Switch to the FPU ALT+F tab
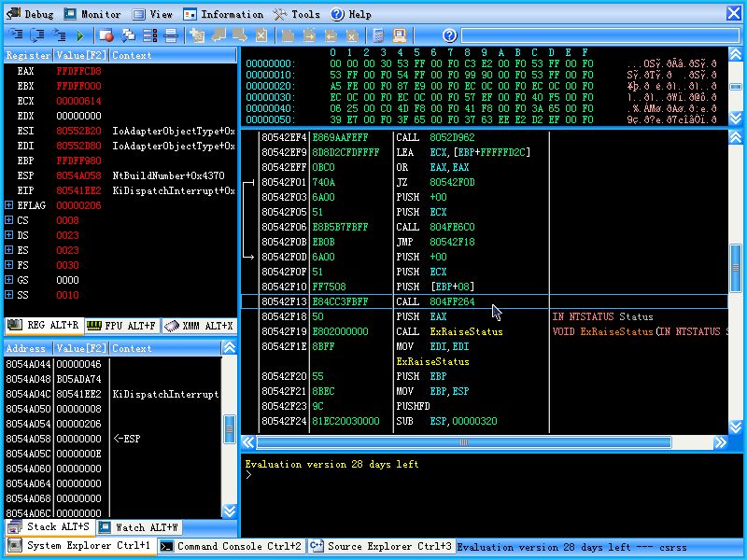The height and width of the screenshot is (560, 747). pyautogui.click(x=122, y=326)
